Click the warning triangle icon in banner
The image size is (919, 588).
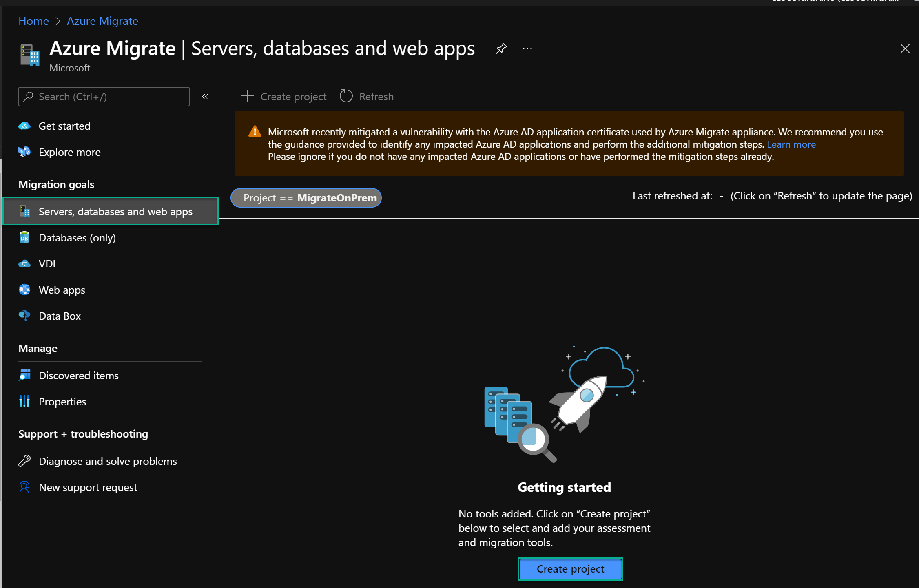255,132
